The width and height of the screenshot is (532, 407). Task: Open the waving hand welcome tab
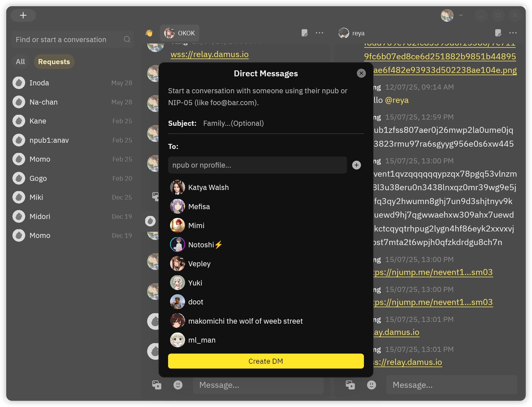click(149, 33)
